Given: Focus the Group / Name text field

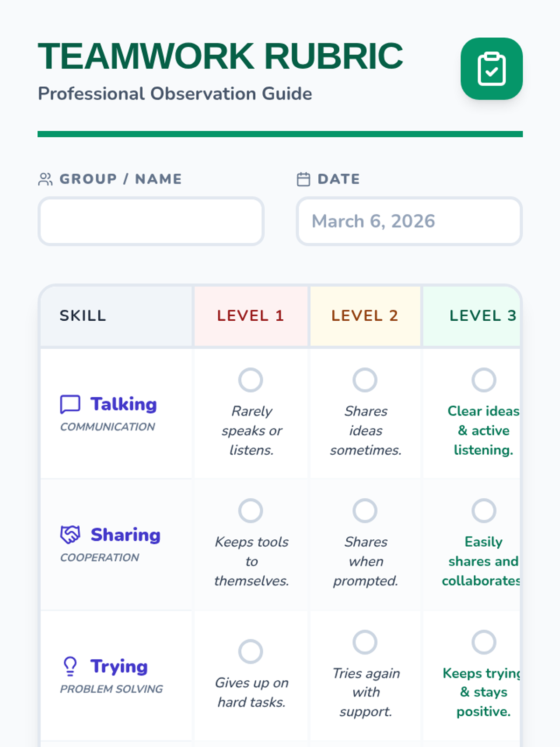Looking at the screenshot, I should point(151,221).
